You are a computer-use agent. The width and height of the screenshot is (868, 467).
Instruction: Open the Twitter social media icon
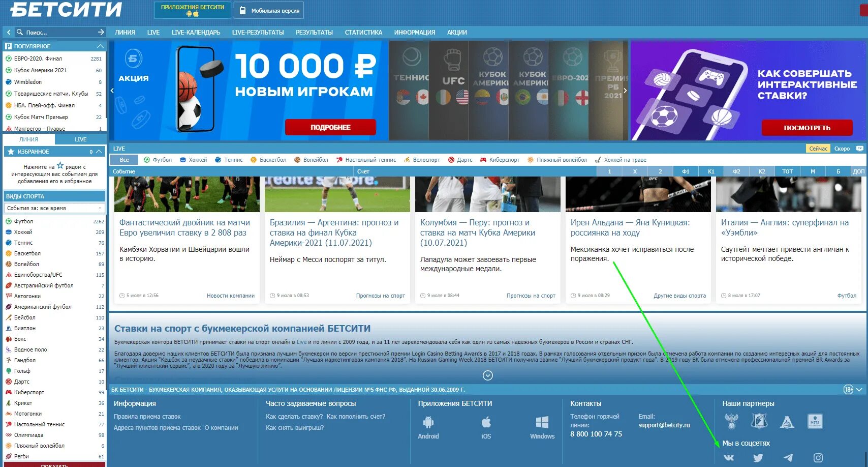(758, 458)
